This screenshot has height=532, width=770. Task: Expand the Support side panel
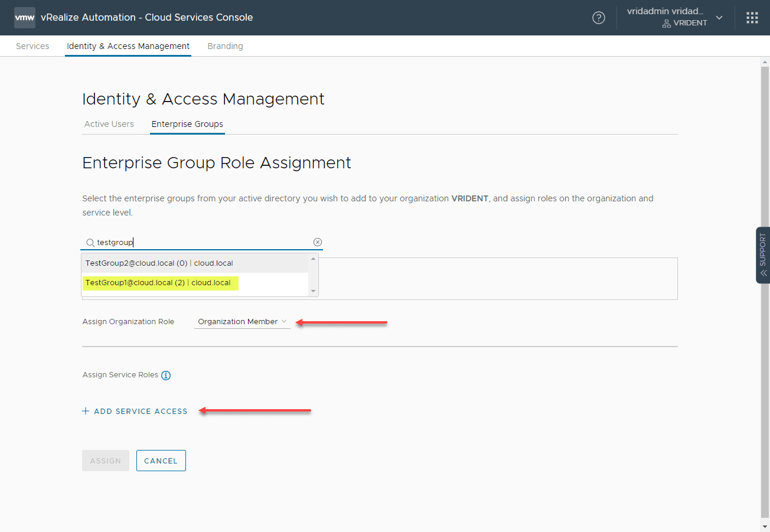pyautogui.click(x=763, y=255)
